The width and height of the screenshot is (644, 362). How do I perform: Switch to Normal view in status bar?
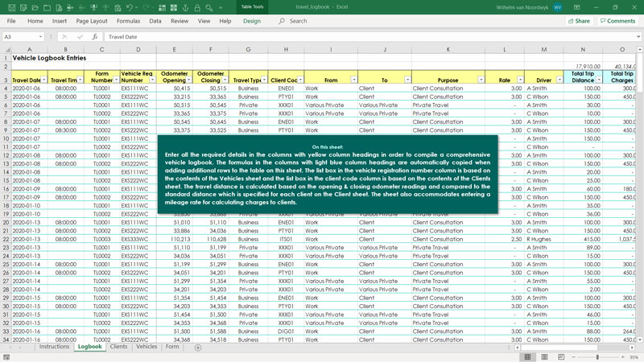tap(527, 357)
